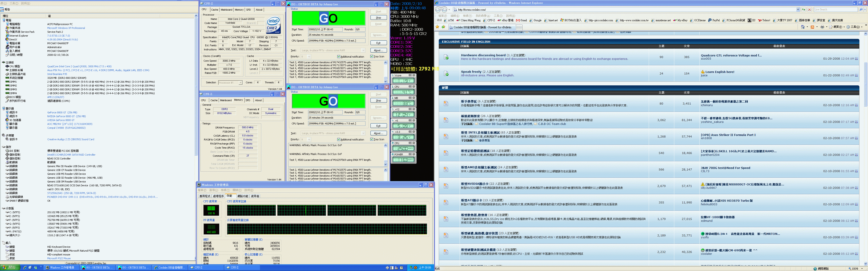Open the 處理程序 tab in Task Manager
The image size is (868, 271).
[218, 196]
